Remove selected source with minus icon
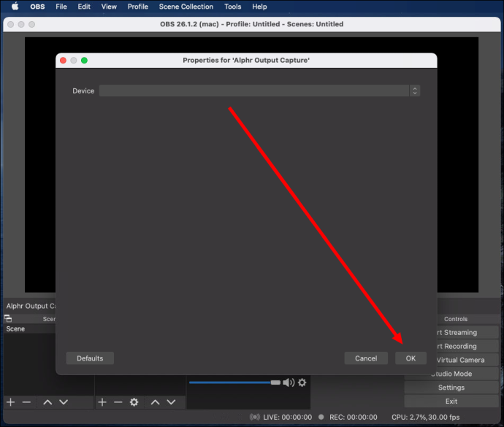Screen dimensions: 504x427 pos(118,402)
